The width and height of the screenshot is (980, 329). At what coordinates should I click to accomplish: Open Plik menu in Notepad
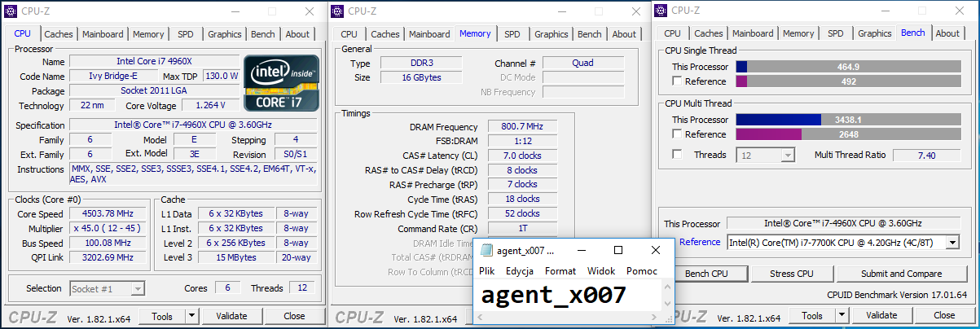pyautogui.click(x=487, y=271)
